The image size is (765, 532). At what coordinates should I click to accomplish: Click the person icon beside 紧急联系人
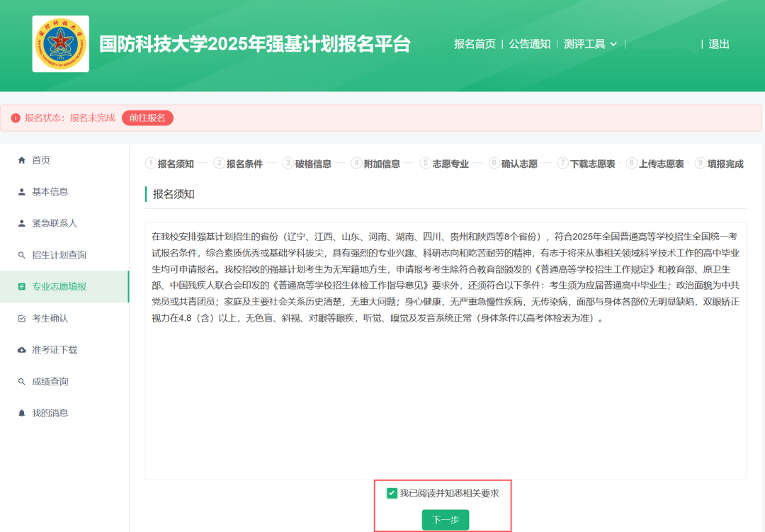[21, 224]
